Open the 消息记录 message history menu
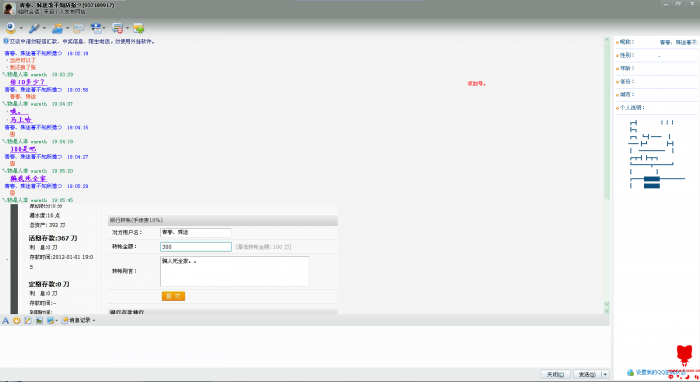 point(79,320)
